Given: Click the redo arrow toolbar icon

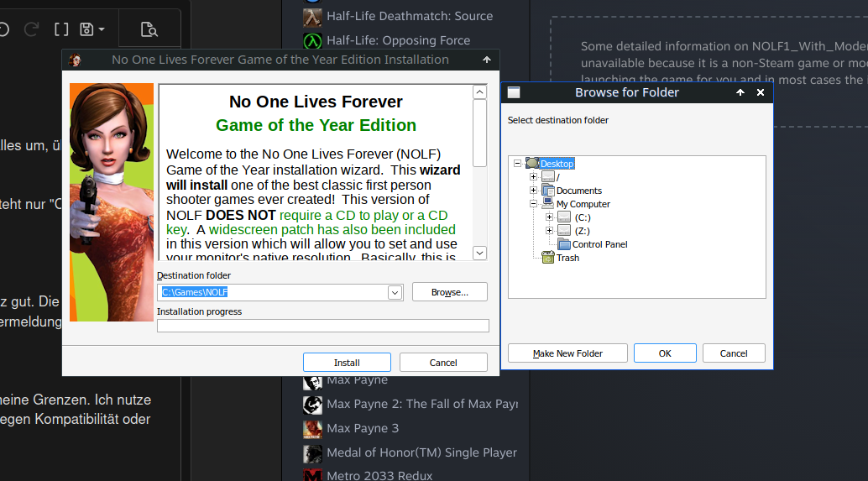Looking at the screenshot, I should coord(31,29).
